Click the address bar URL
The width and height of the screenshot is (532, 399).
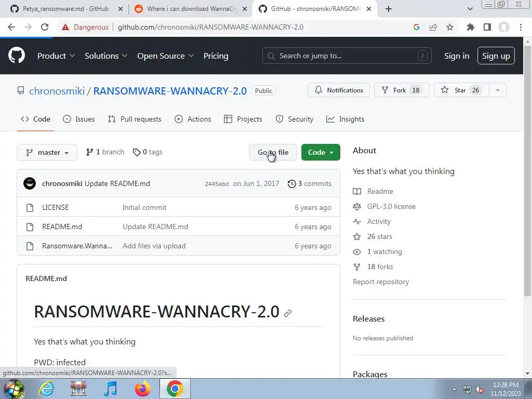211,27
